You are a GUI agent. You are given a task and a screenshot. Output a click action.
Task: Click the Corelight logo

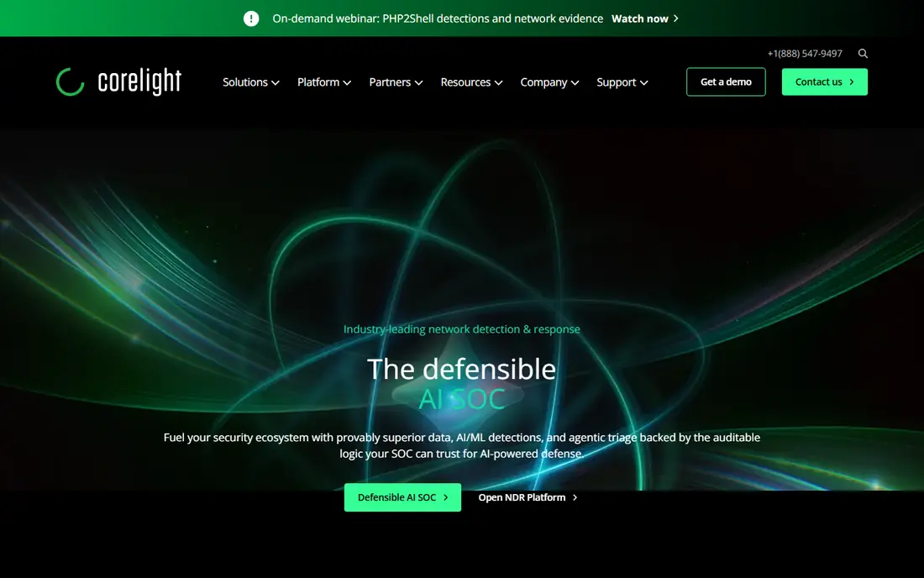118,81
